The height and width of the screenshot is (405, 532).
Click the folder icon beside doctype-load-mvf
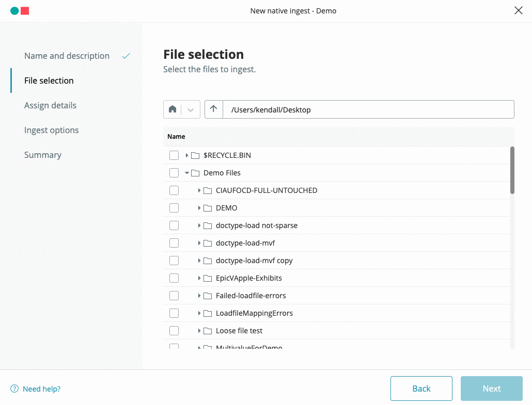[208, 244]
